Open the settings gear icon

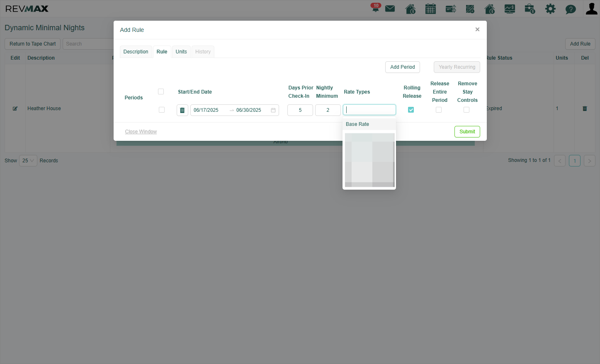click(x=550, y=9)
